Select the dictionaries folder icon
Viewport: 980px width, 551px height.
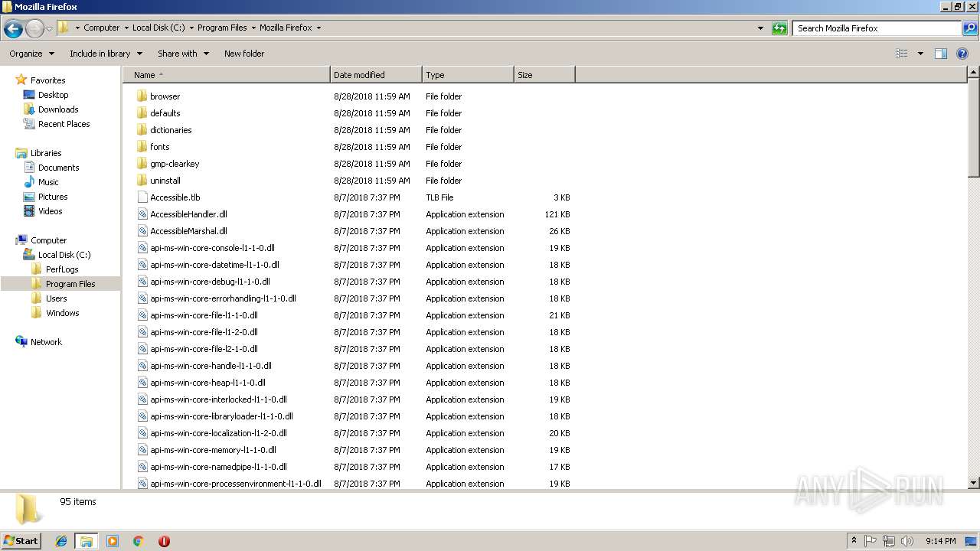[x=142, y=130]
